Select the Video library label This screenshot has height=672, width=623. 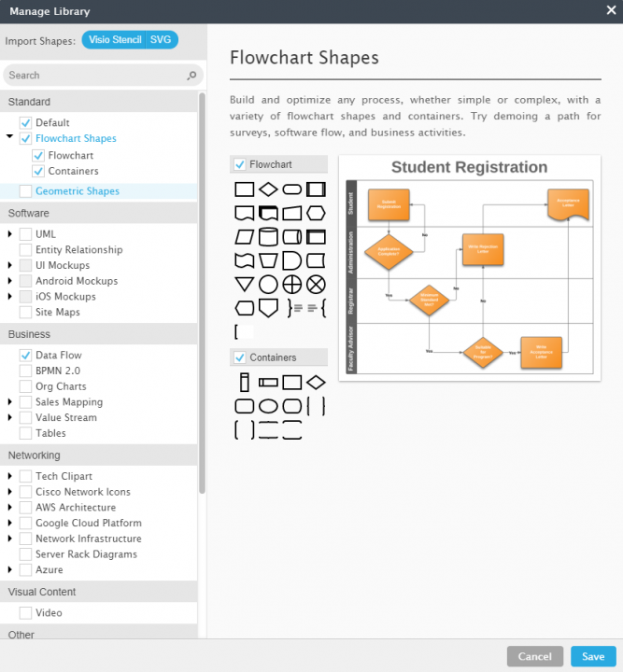point(49,613)
